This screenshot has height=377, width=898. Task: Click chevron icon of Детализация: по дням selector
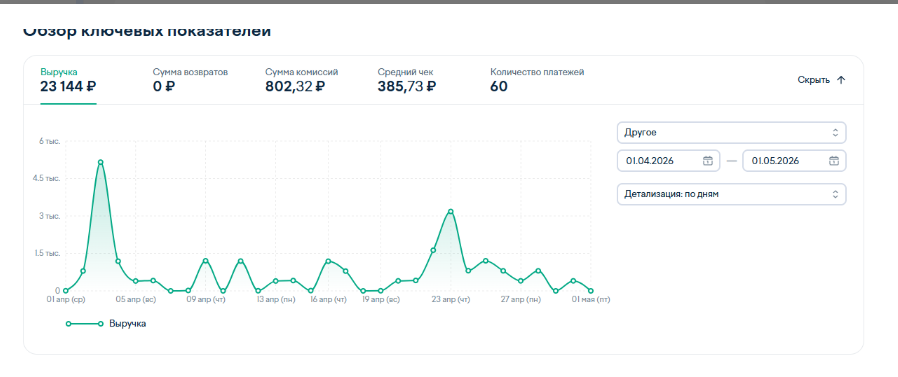click(x=835, y=194)
